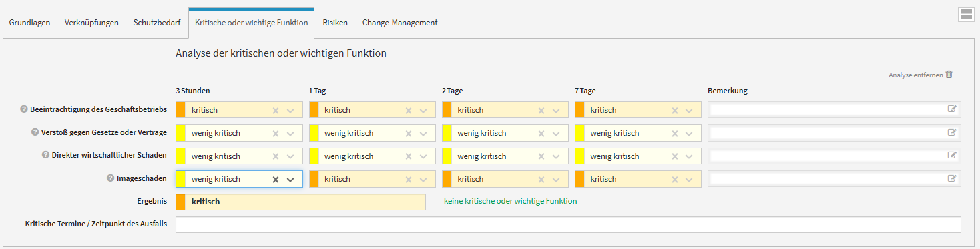This screenshot has width=980, height=249.
Task: Click Analyse entfernen trash link
Action: [x=921, y=75]
